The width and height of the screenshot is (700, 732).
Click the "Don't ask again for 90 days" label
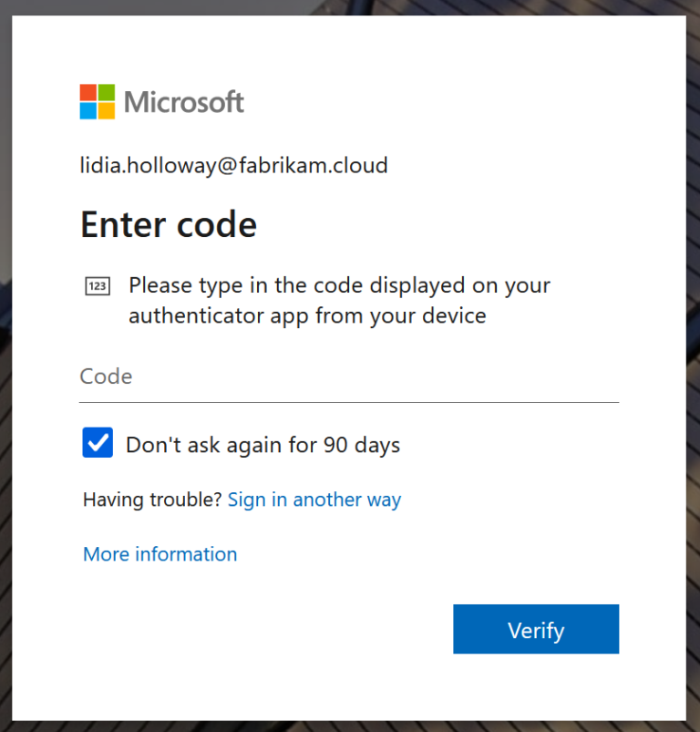(x=262, y=445)
